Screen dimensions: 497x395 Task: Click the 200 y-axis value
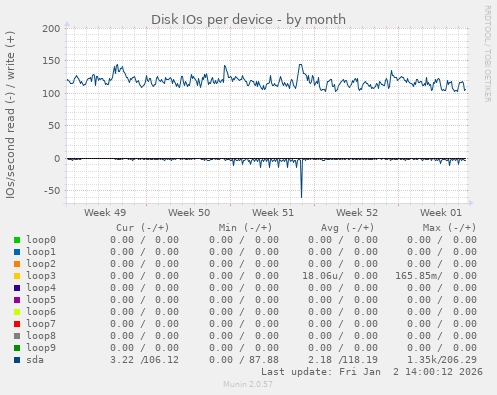pyautogui.click(x=51, y=29)
